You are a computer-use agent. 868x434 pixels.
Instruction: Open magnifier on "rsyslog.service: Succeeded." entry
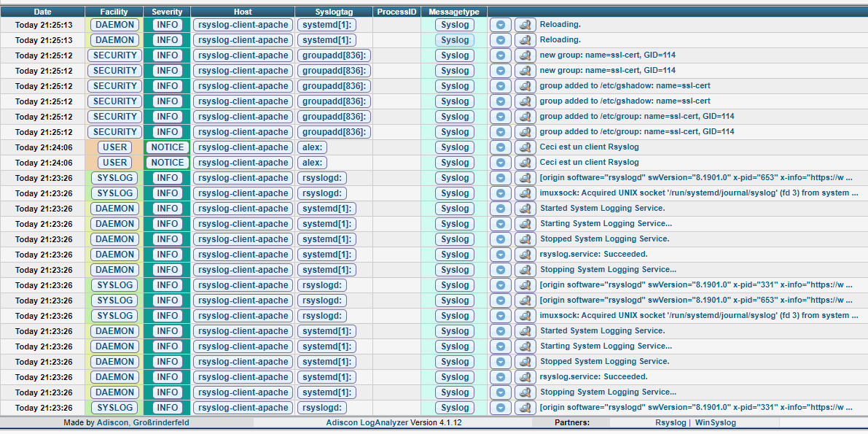click(x=525, y=255)
